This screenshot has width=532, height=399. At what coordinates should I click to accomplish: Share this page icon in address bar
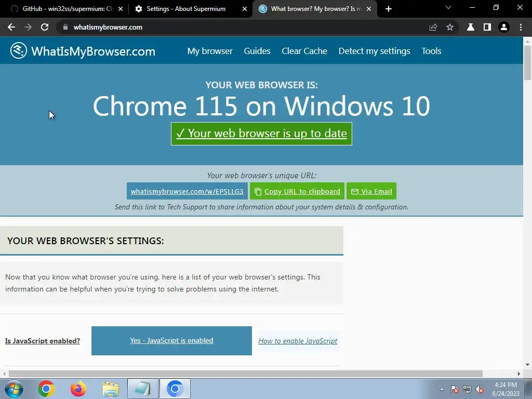click(x=433, y=27)
